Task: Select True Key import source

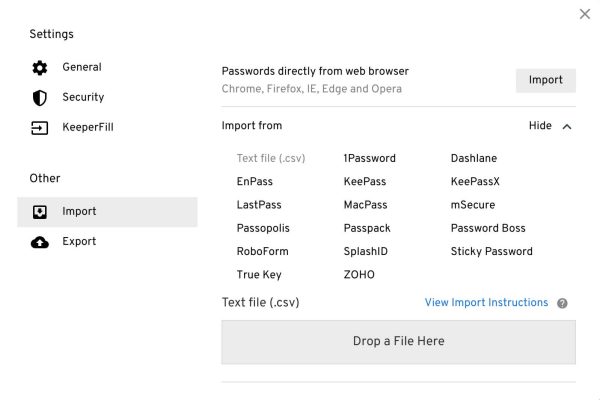Action: pos(259,275)
